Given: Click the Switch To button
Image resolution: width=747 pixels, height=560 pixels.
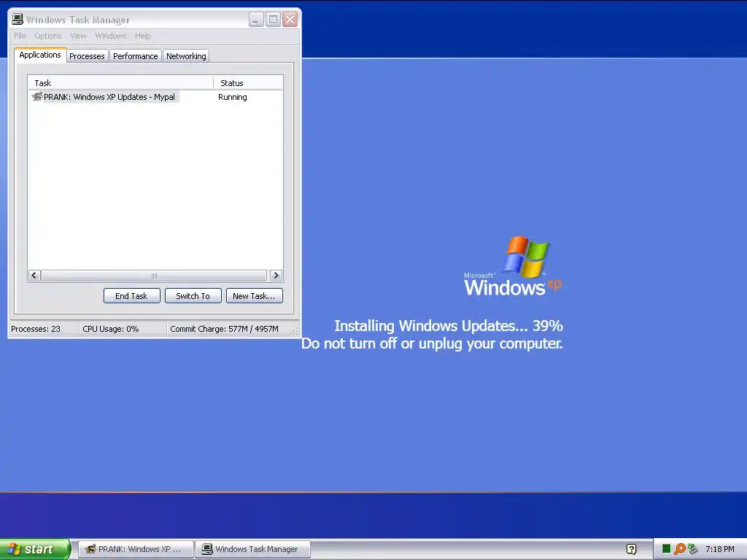Looking at the screenshot, I should [x=193, y=296].
